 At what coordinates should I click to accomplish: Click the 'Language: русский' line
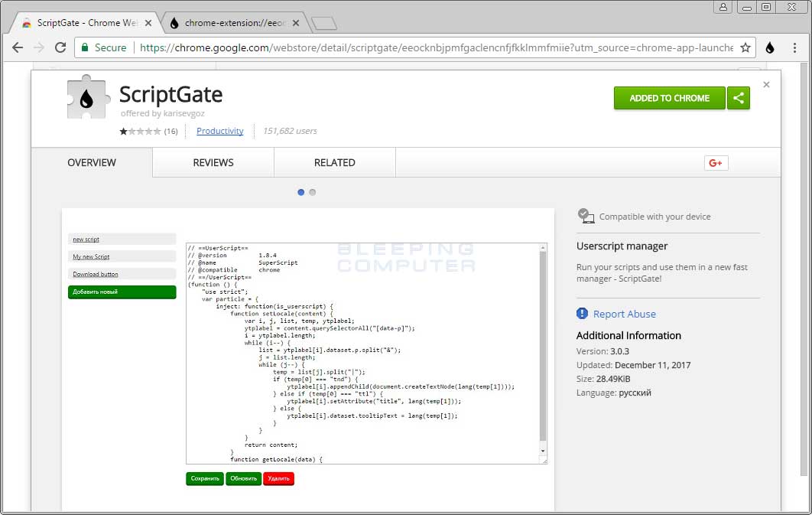pyautogui.click(x=614, y=393)
